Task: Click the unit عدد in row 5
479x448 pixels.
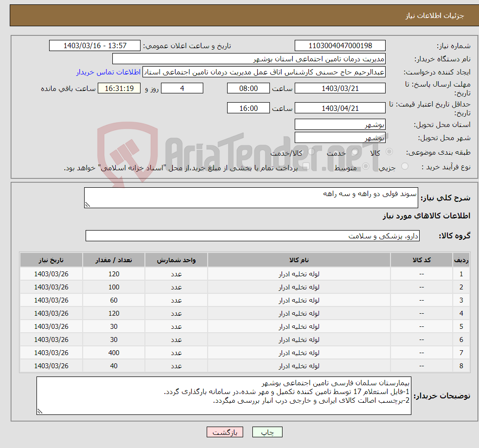Action: tap(176, 327)
